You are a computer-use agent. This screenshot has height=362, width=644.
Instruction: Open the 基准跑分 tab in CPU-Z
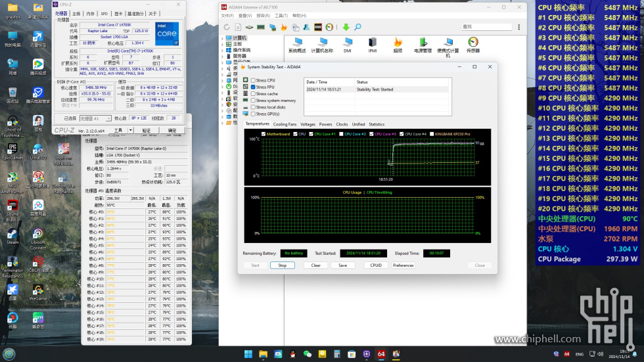(x=135, y=14)
